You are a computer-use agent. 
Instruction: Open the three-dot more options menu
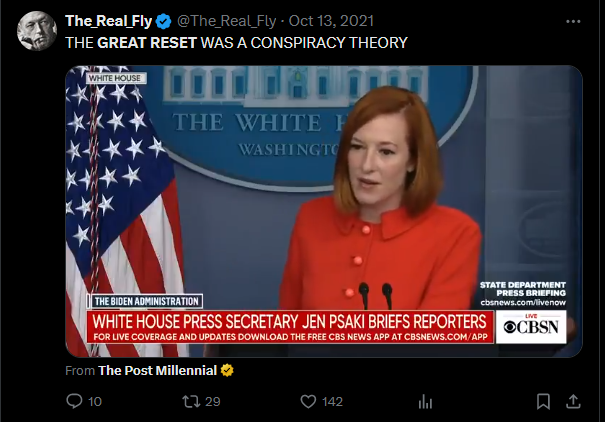(x=573, y=22)
